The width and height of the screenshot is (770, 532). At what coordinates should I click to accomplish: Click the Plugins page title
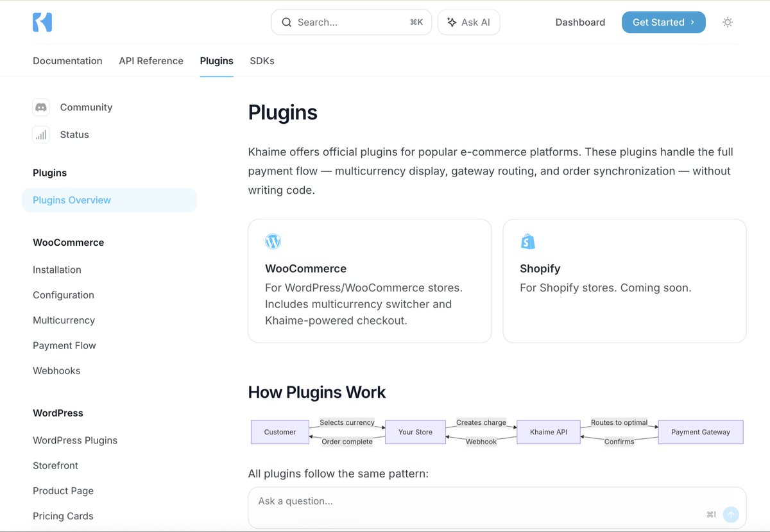tap(283, 112)
